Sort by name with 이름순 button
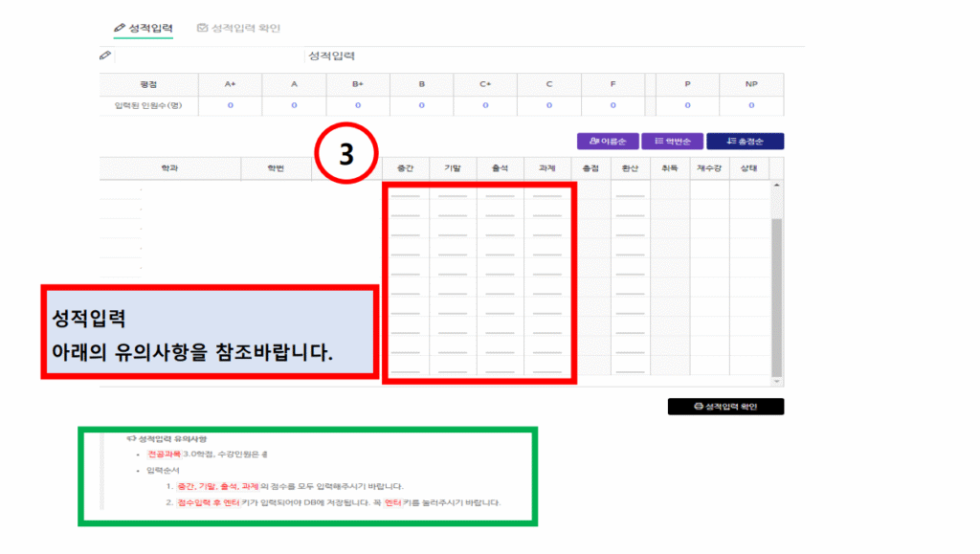 [608, 142]
